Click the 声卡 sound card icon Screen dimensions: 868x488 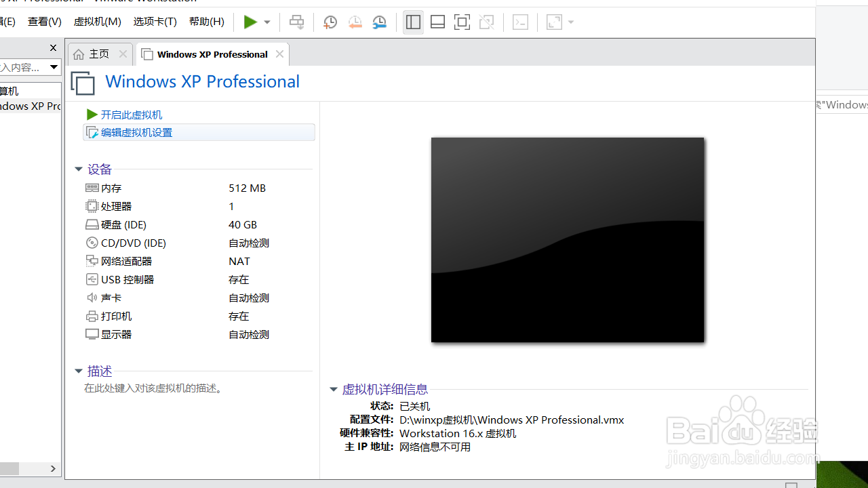click(x=92, y=298)
